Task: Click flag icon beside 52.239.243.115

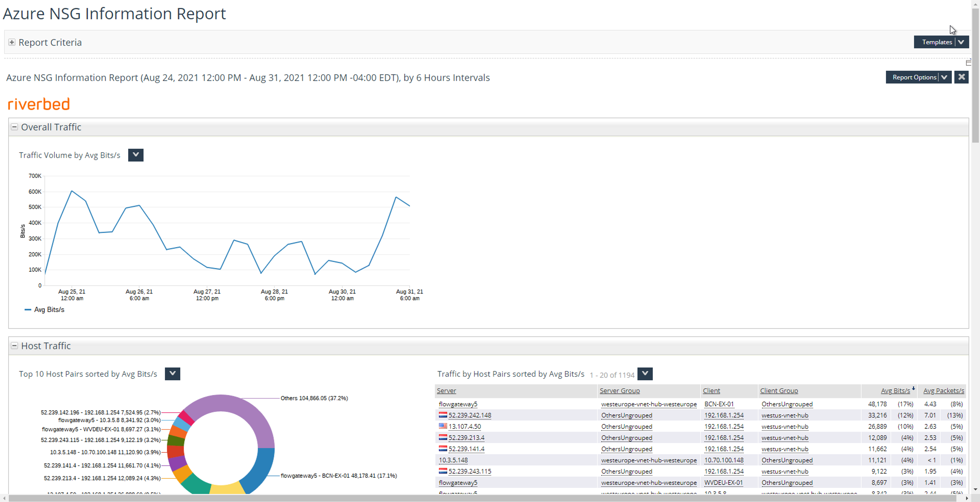Action: coord(443,471)
